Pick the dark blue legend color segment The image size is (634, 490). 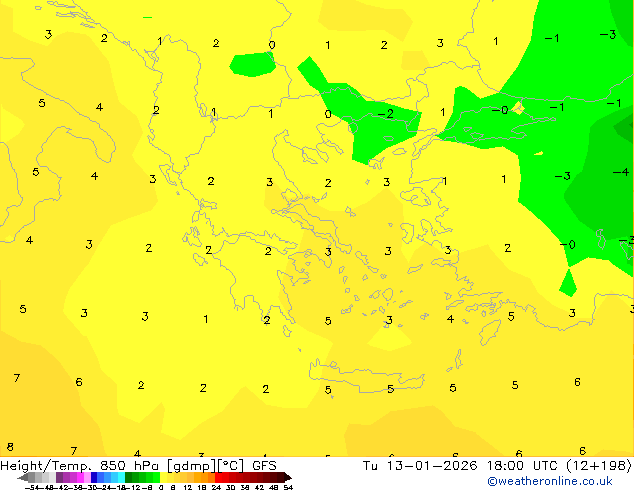click(94, 477)
